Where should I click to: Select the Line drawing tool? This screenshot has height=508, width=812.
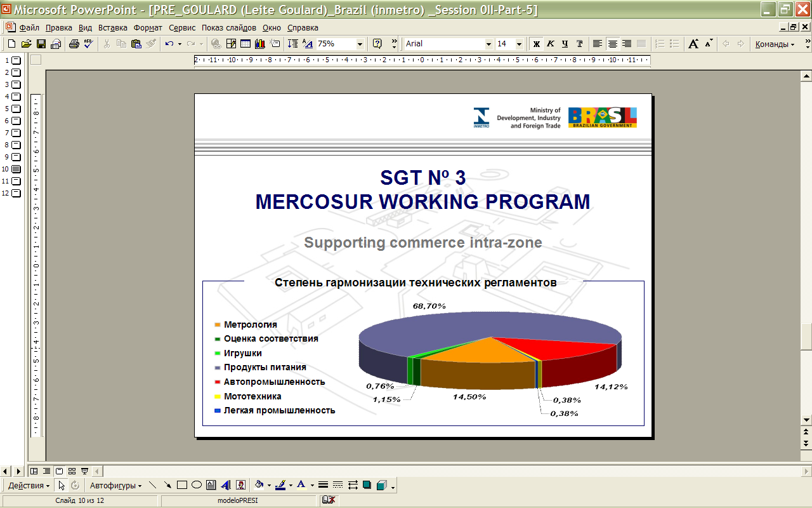coord(153,485)
